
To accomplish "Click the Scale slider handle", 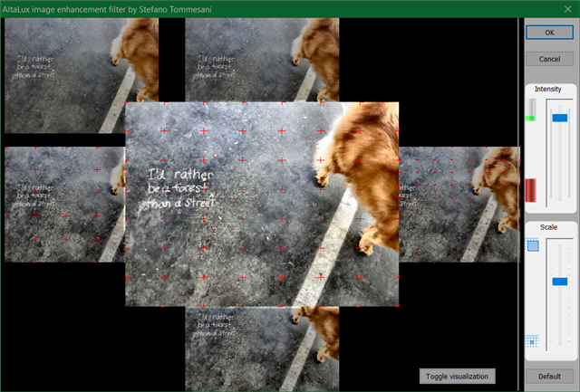I will (560, 282).
